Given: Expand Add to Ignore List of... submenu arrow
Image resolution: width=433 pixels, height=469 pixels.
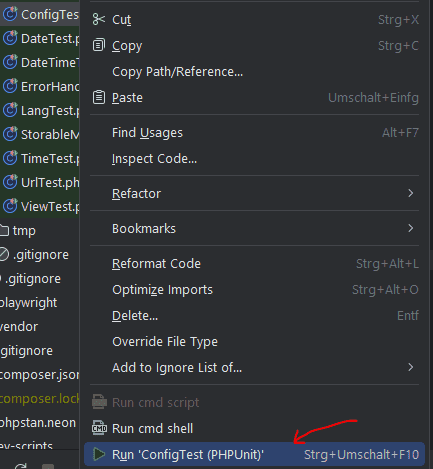Looking at the screenshot, I should click(411, 367).
